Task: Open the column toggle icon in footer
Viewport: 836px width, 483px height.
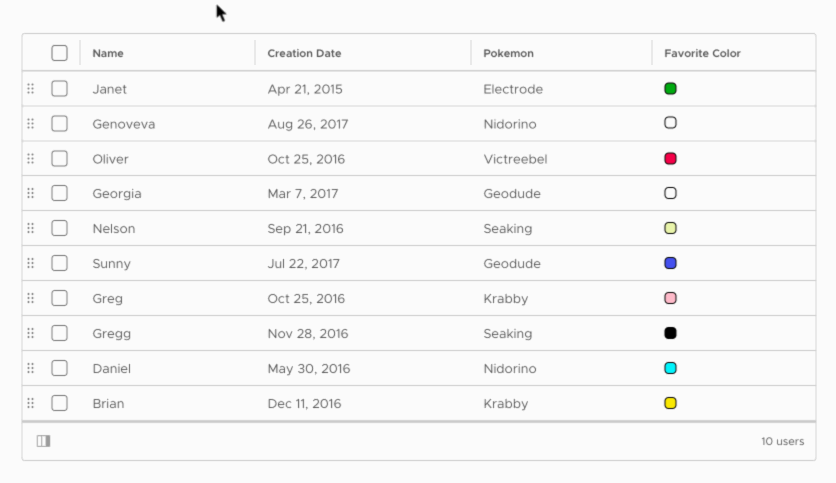Action: click(x=43, y=441)
